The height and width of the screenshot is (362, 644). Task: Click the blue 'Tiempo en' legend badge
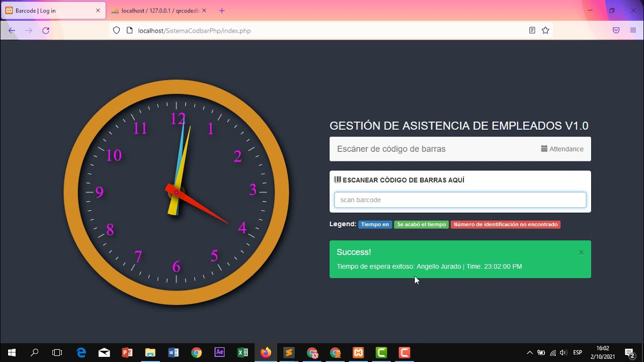375,225
